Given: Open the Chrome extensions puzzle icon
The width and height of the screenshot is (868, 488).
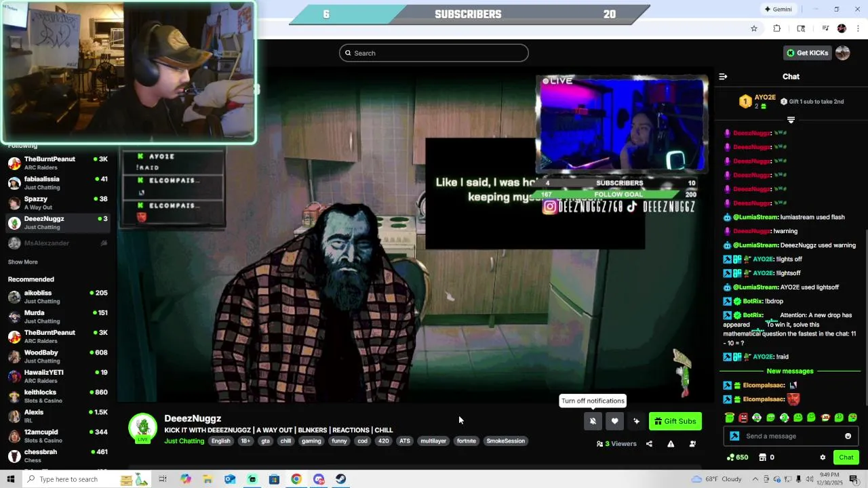Looking at the screenshot, I should pos(777,28).
